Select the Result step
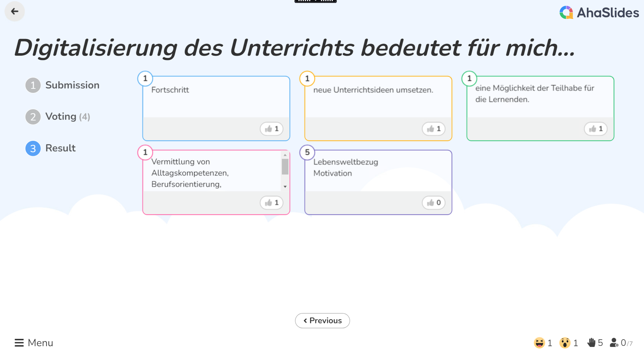The image size is (644, 360). (51, 148)
